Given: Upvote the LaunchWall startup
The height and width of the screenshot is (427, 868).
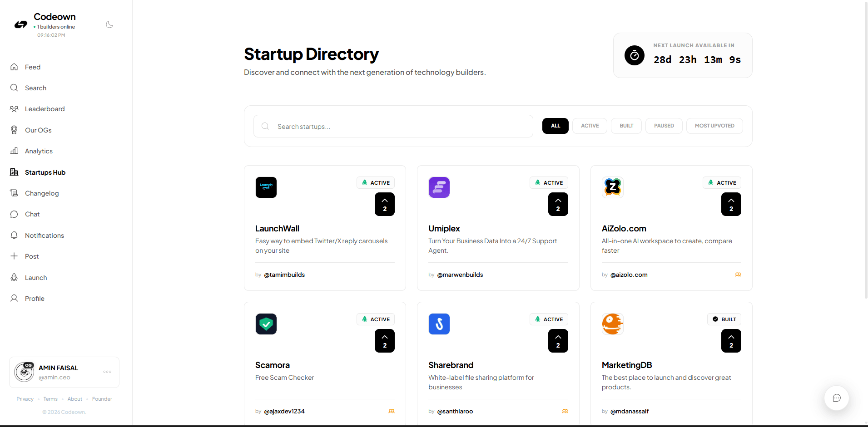Looking at the screenshot, I should [384, 204].
